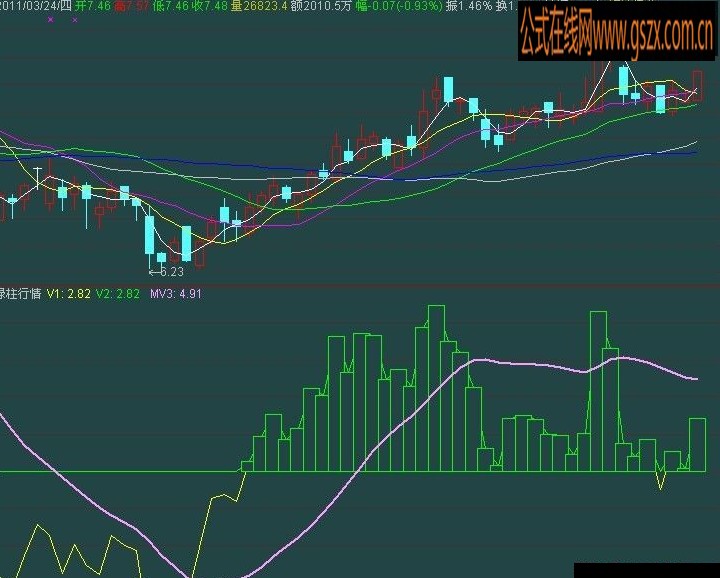Select the volume figure 量26823.4

click(259, 6)
